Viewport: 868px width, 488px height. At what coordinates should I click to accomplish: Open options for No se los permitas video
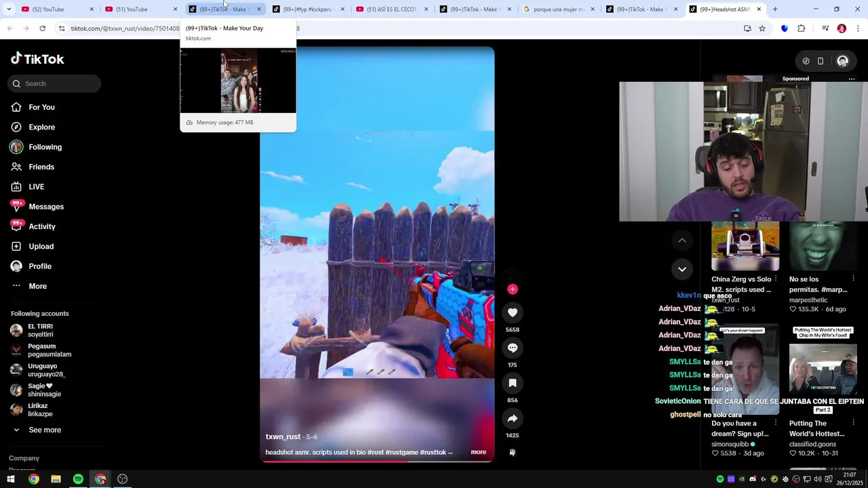tap(853, 279)
